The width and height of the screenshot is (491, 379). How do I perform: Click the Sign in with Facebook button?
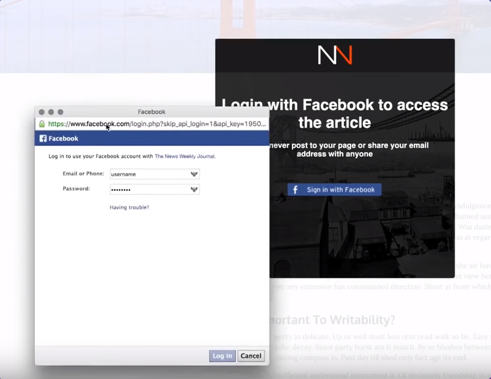(335, 190)
